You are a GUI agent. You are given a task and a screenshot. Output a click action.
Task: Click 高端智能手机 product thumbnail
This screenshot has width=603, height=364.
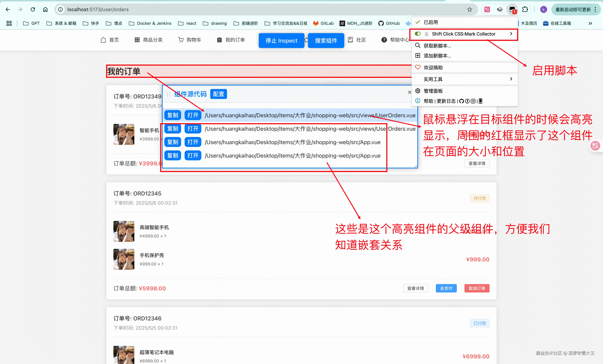(124, 231)
